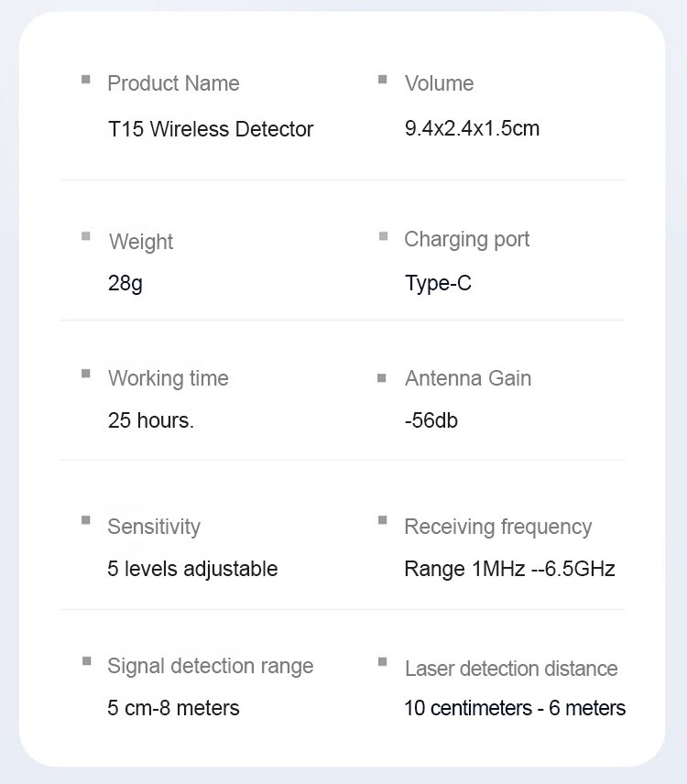The height and width of the screenshot is (784, 687).
Task: Click the square bullet next to Charging port
Action: click(x=383, y=236)
